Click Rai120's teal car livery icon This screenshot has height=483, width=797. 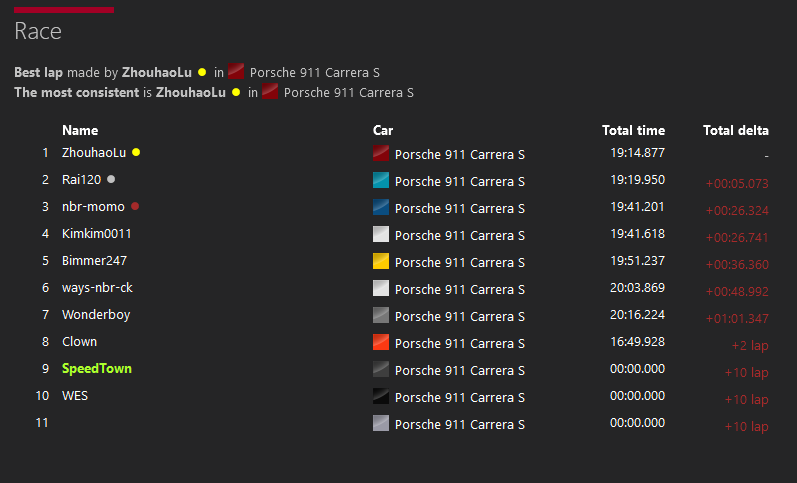click(x=380, y=180)
